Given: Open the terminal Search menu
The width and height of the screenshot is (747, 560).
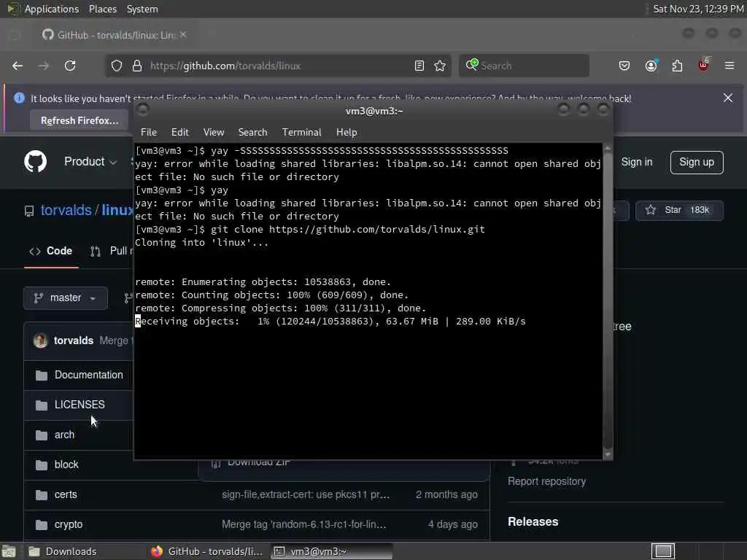Looking at the screenshot, I should tap(252, 133).
